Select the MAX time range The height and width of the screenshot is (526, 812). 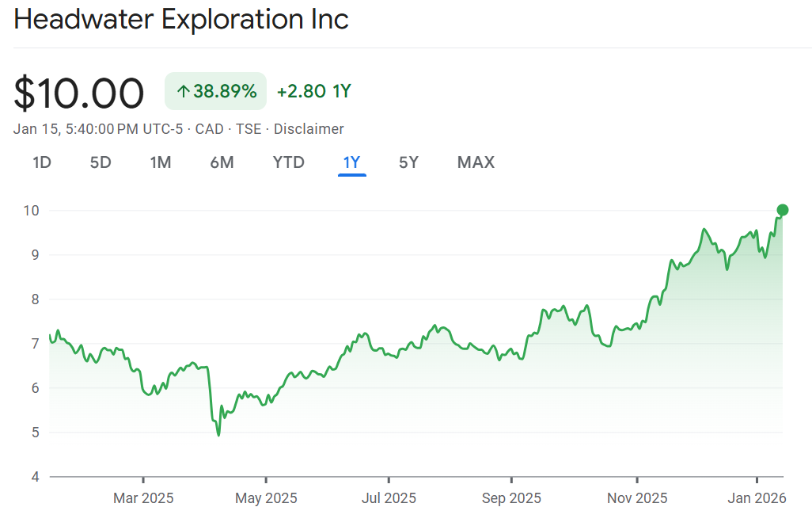pyautogui.click(x=476, y=162)
